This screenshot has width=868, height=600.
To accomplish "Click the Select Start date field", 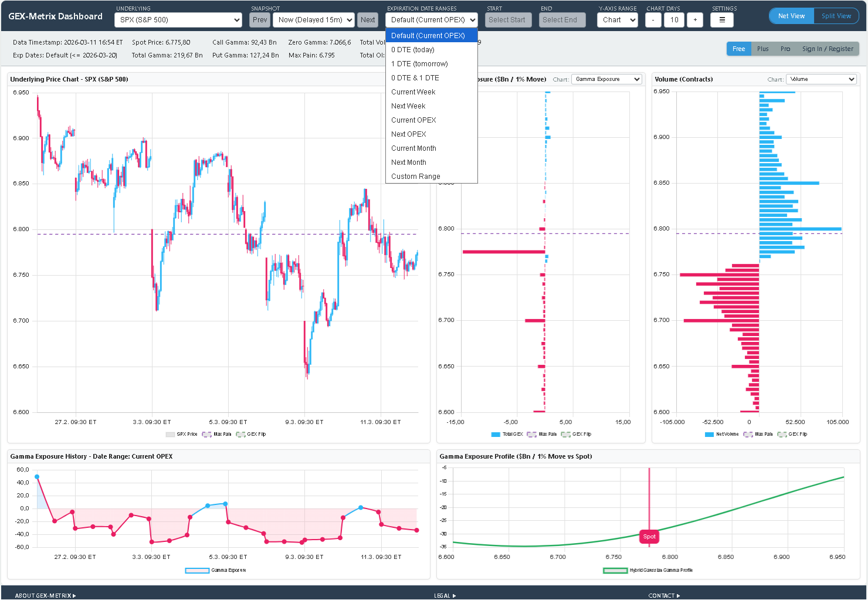I will [x=508, y=19].
